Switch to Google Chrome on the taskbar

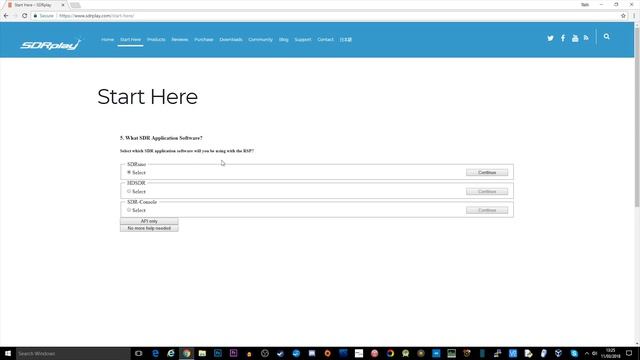[x=187, y=353]
